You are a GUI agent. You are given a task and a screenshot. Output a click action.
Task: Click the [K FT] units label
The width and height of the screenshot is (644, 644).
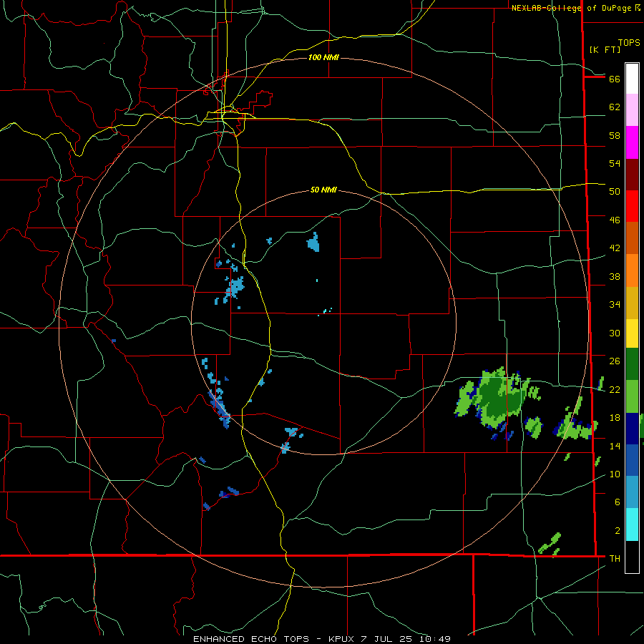(x=605, y=49)
